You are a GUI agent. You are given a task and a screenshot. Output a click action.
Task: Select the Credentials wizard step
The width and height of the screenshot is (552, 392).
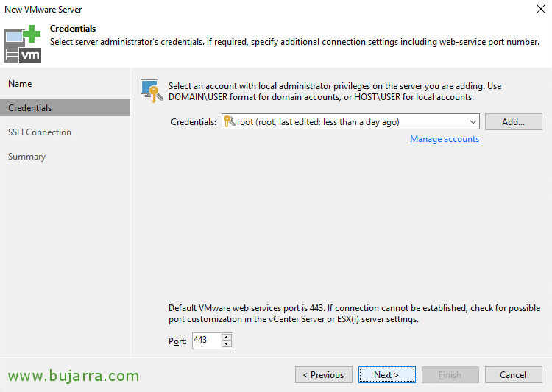tap(30, 108)
